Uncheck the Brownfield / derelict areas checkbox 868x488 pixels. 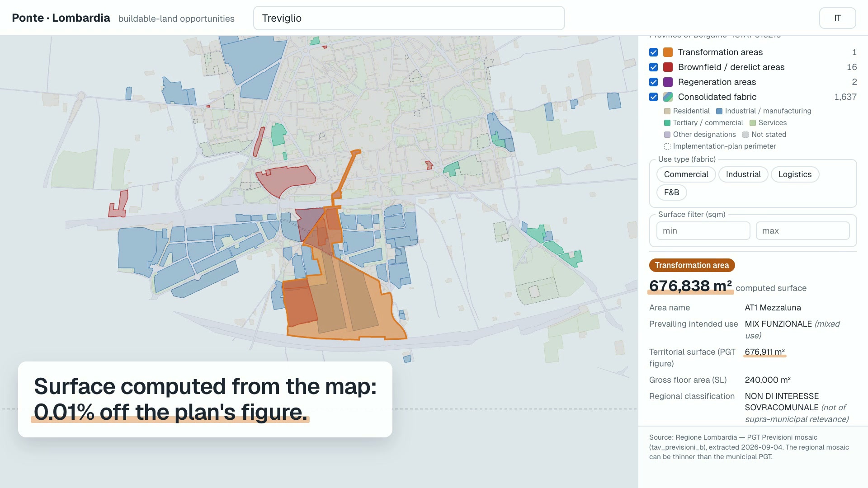pos(653,67)
